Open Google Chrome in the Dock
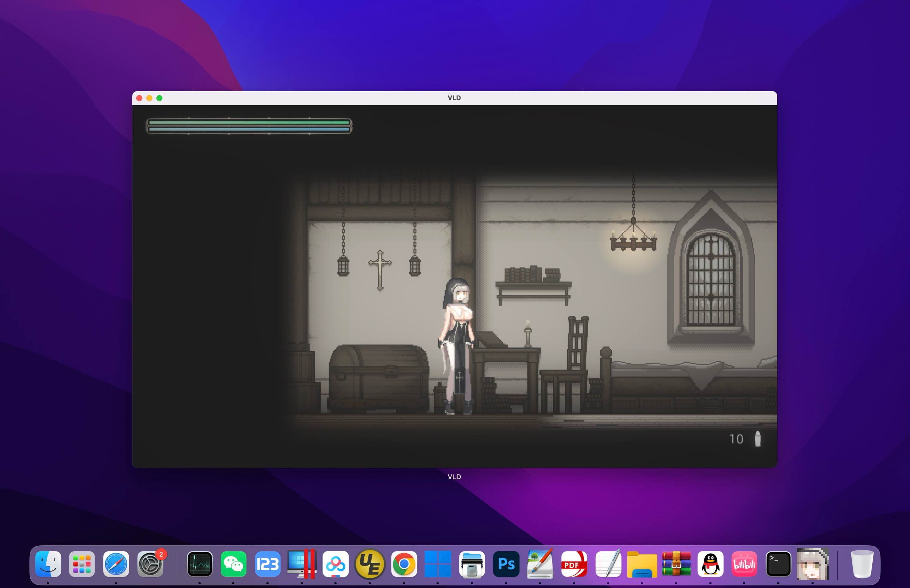 pos(404,564)
